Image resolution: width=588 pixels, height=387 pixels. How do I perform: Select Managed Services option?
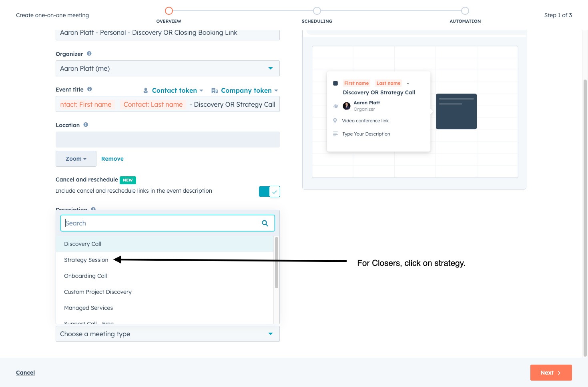click(x=165, y=308)
